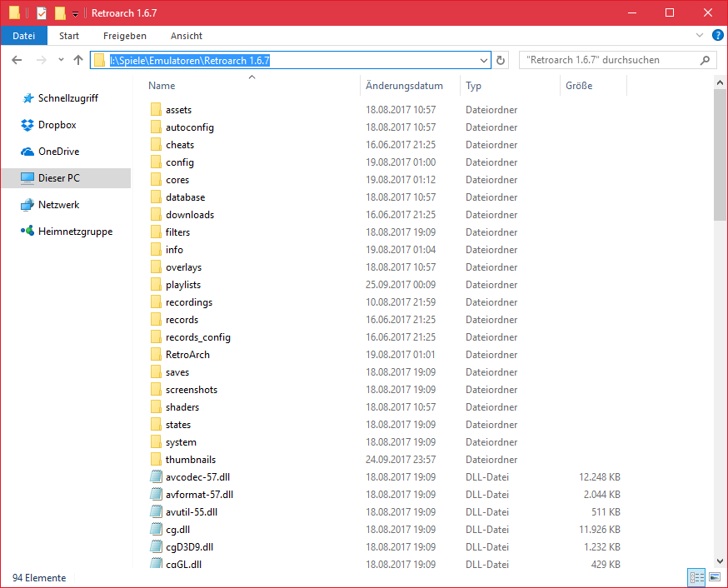Open Schnellzugriff in navigation pane
Screen dimensions: 728x588
point(60,98)
